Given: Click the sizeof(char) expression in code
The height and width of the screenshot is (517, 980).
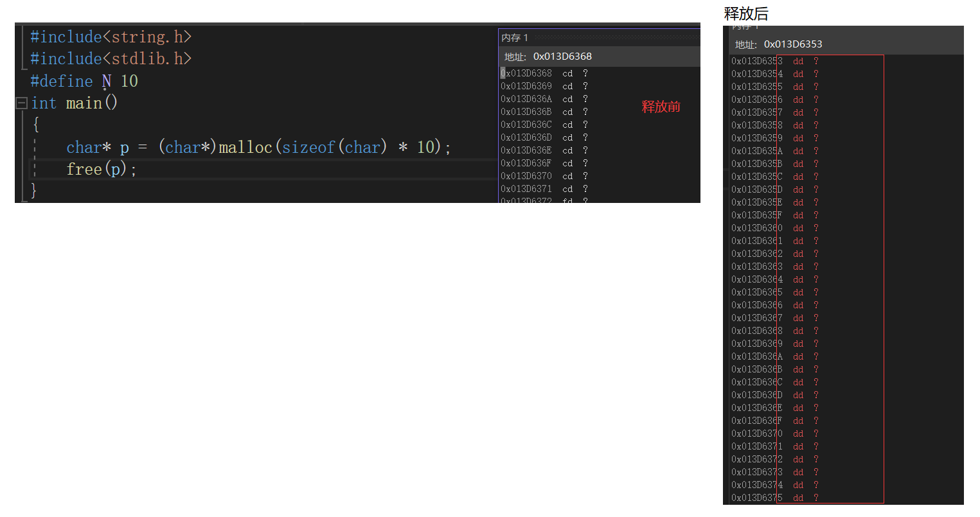Looking at the screenshot, I should 334,147.
